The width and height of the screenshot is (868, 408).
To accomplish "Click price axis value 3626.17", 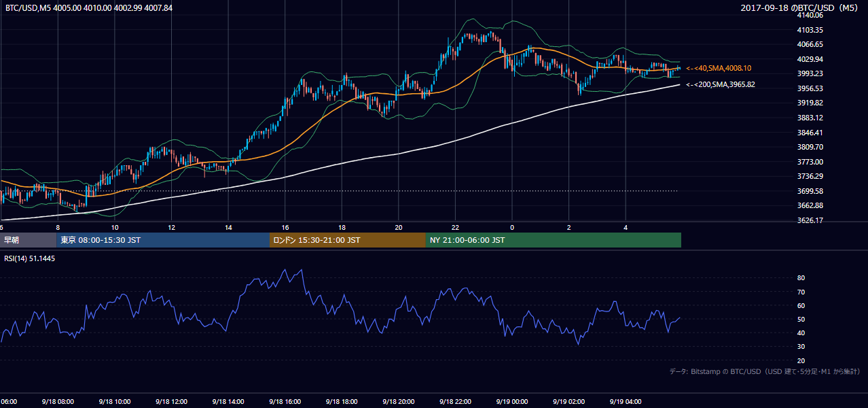I will tap(810, 220).
